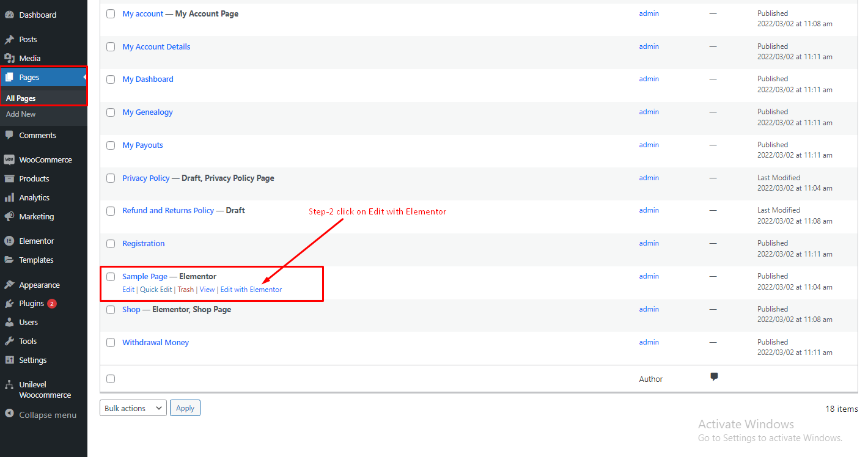Open the Comments menu item
868x457 pixels.
click(37, 136)
